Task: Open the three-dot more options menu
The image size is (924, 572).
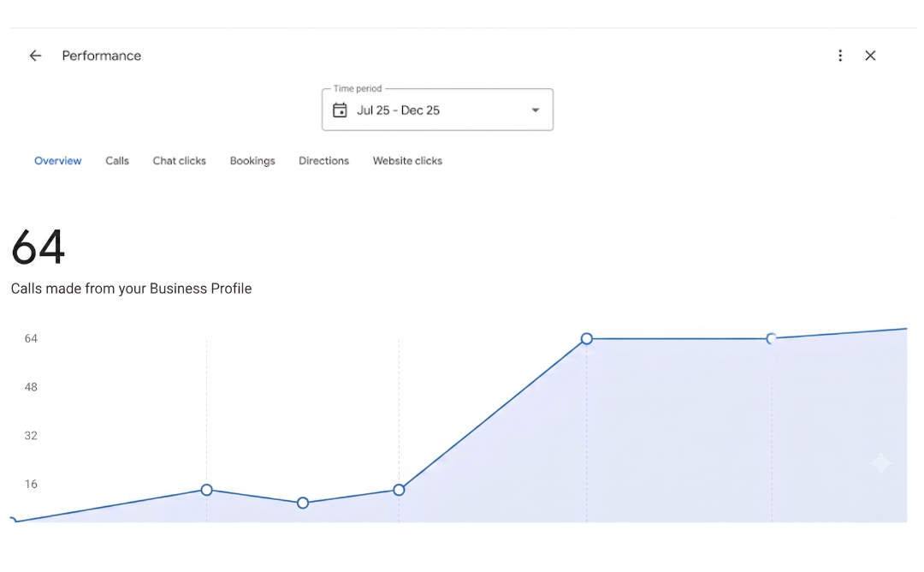Action: click(840, 56)
